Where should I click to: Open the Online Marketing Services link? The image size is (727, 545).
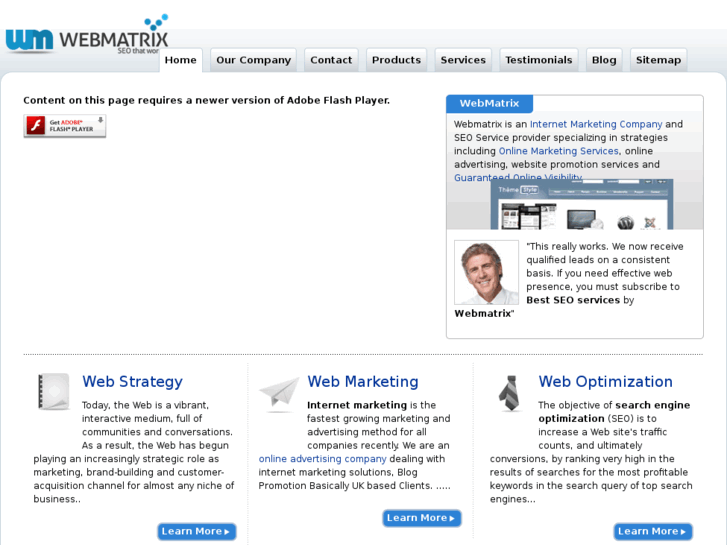(x=558, y=151)
